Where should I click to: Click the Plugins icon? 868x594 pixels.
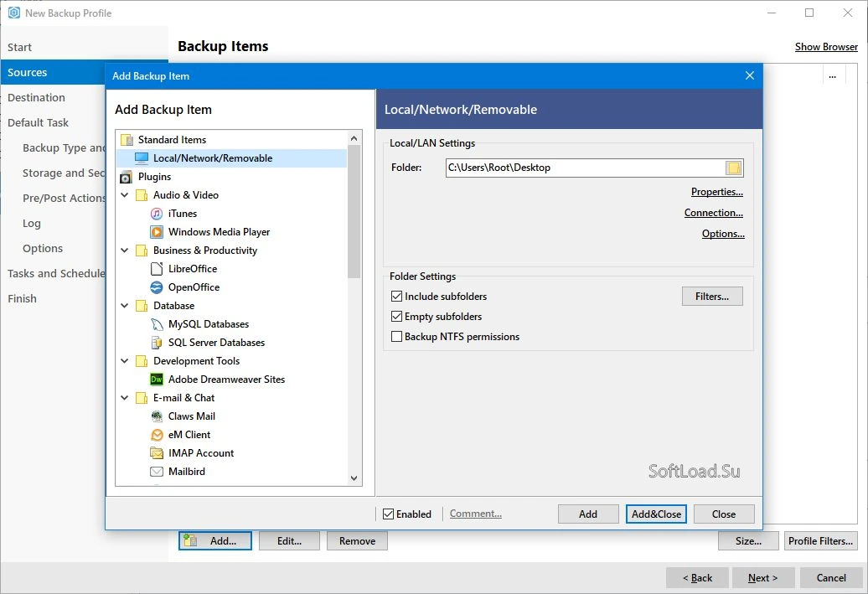pos(127,177)
